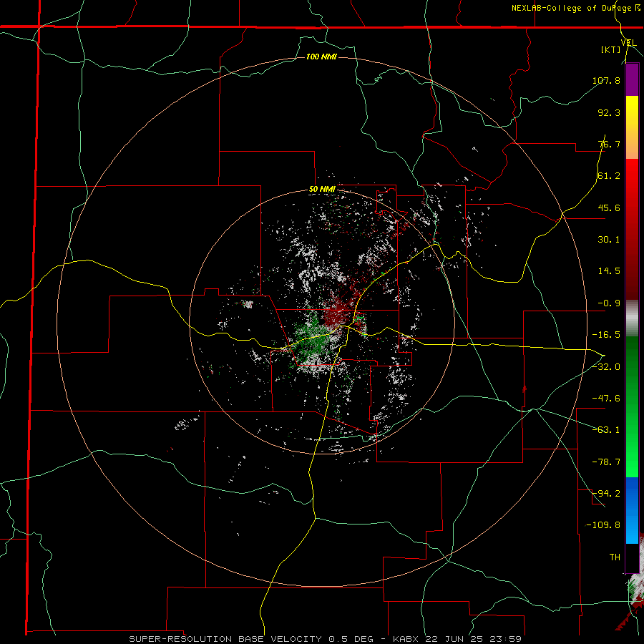644x644 pixels.
Task: Click the -63.1 legend value
Action: tap(606, 430)
